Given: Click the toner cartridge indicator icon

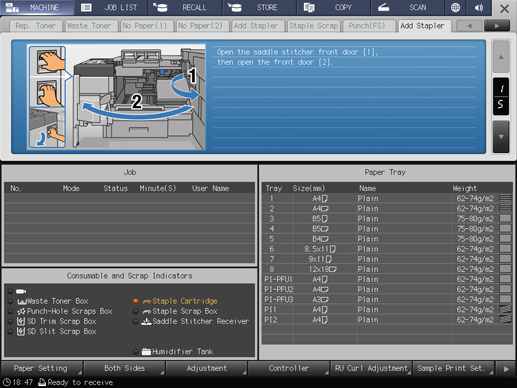Looking at the screenshot, I should pos(21,291).
